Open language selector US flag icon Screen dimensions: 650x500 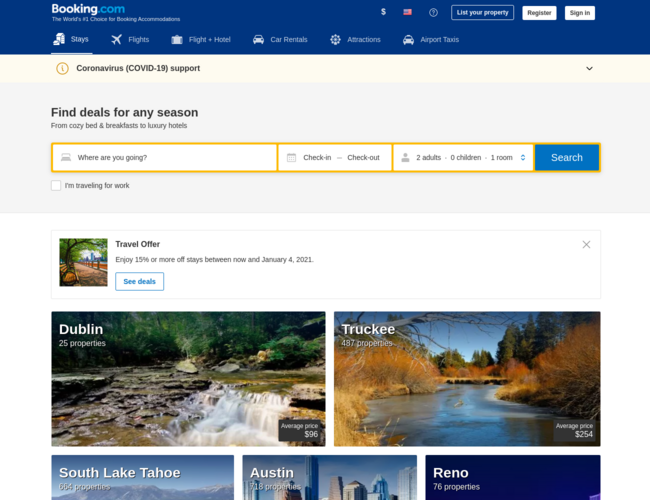tap(407, 12)
